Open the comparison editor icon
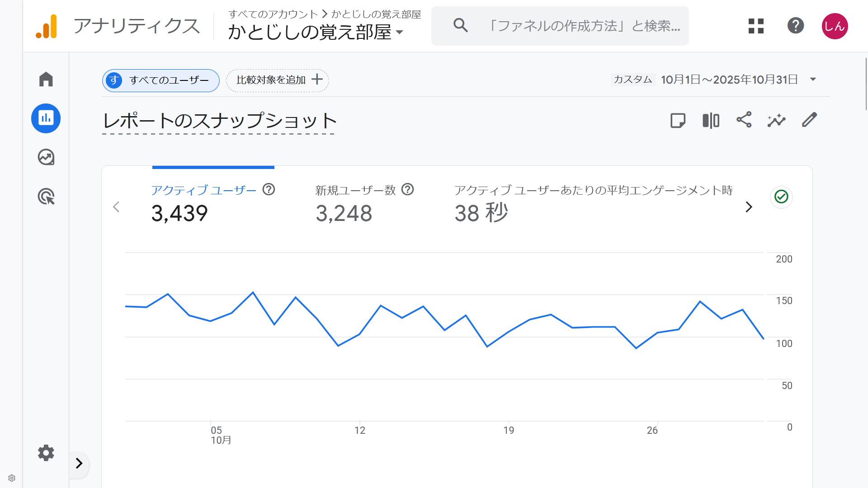Screen dimensions: 868x488 [710, 120]
